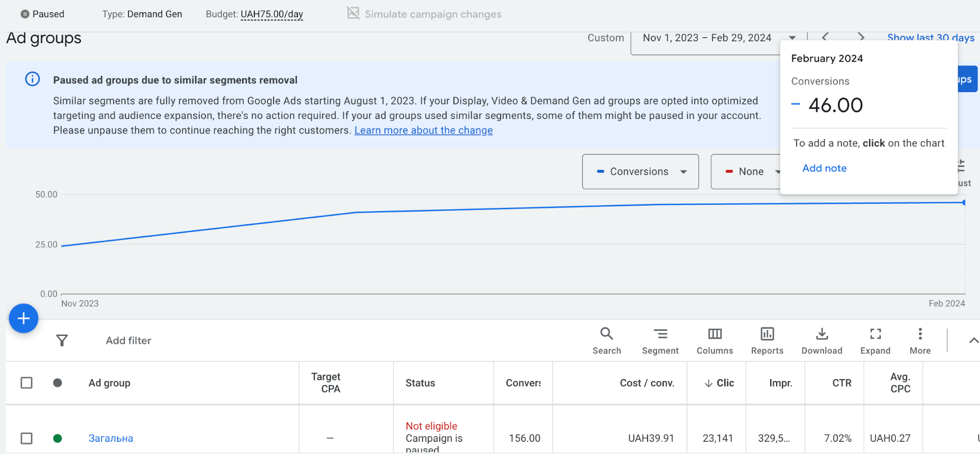The width and height of the screenshot is (980, 454).
Task: Toggle the Загальна green status dot
Action: [57, 438]
